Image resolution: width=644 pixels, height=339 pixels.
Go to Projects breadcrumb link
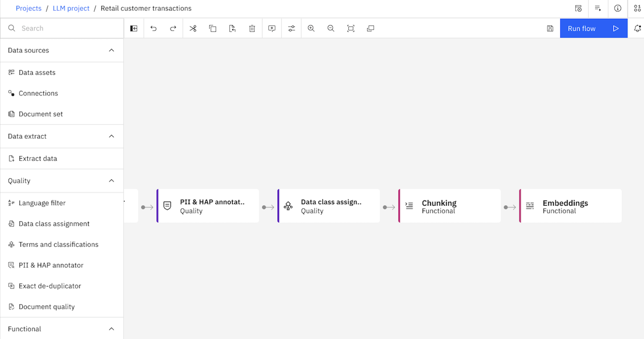pyautogui.click(x=29, y=9)
